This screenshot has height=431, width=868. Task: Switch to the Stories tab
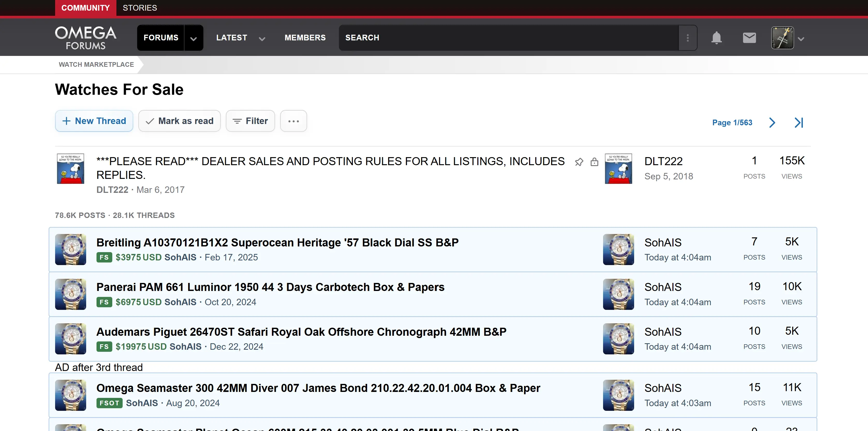click(139, 8)
